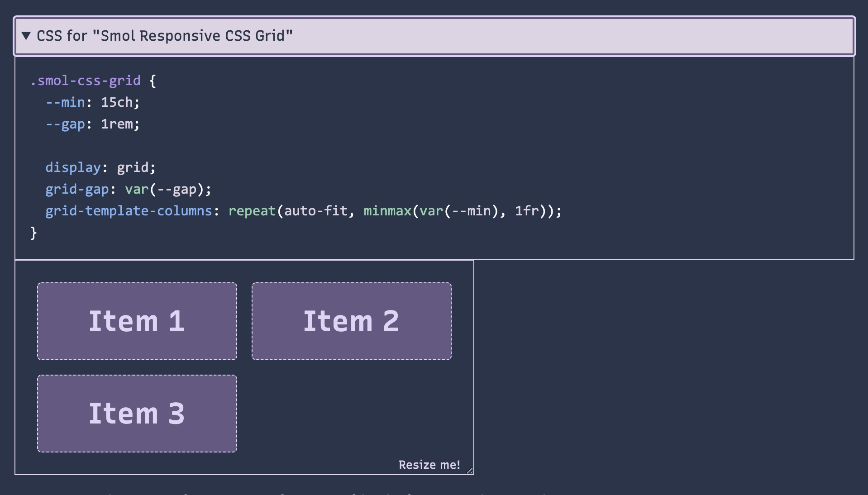This screenshot has height=495, width=868.
Task: Click the .smol-css-grid selector in code
Action: click(x=86, y=81)
